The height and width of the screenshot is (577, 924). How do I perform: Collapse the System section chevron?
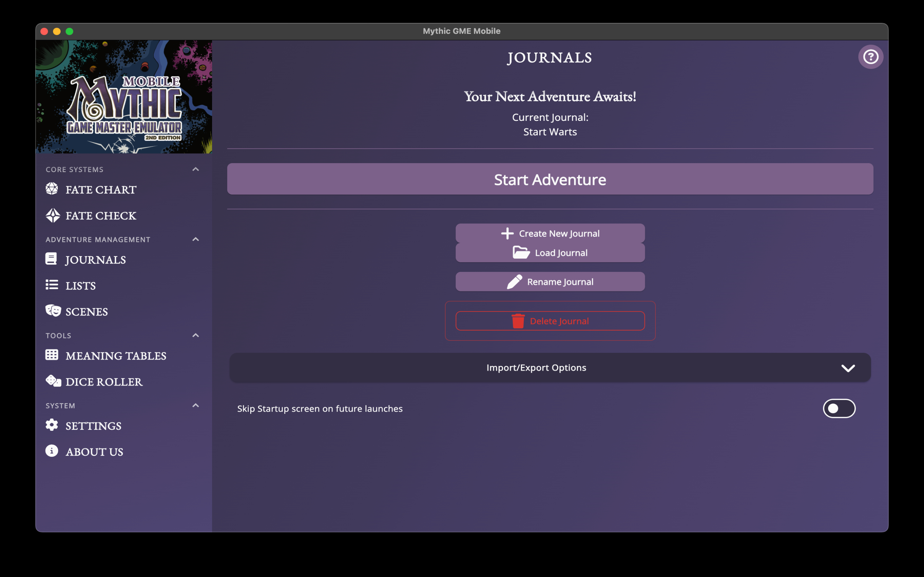tap(195, 406)
